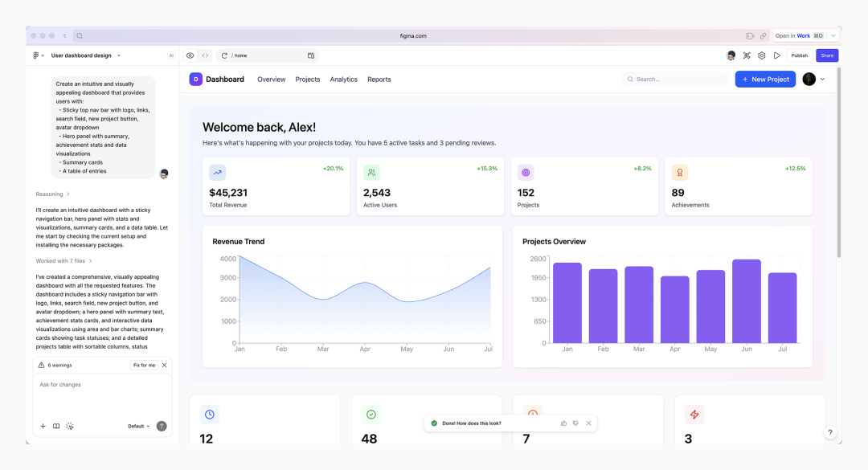The width and height of the screenshot is (868, 470).
Task: Go to the Reports nav tab
Action: [x=379, y=80]
